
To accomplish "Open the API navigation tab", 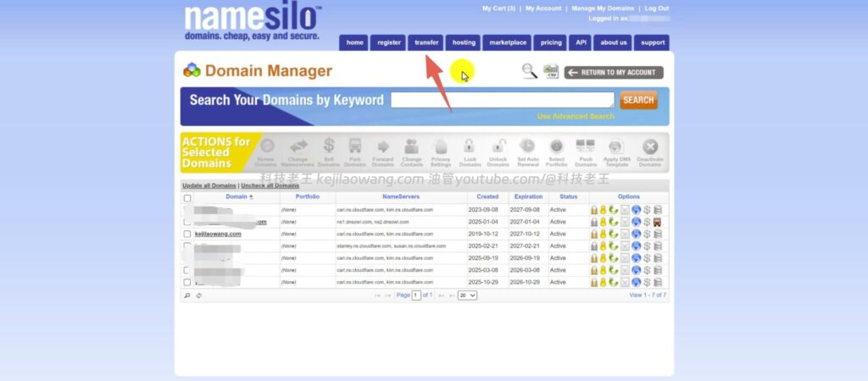I will [581, 42].
